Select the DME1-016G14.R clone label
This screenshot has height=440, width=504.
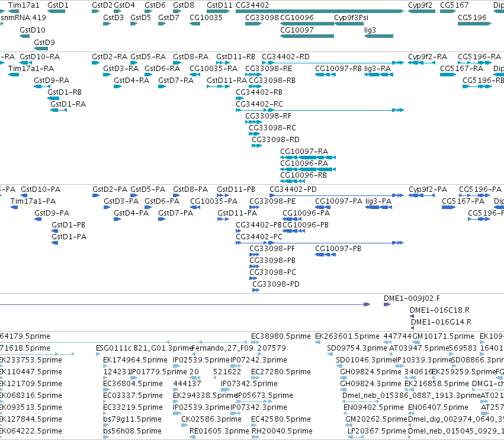(x=441, y=322)
